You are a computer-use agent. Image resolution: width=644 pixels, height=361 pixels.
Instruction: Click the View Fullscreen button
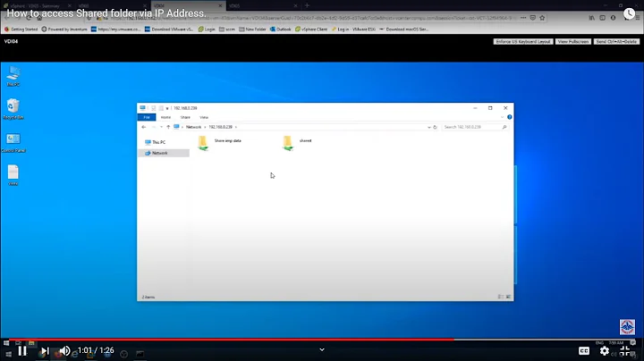pyautogui.click(x=573, y=41)
